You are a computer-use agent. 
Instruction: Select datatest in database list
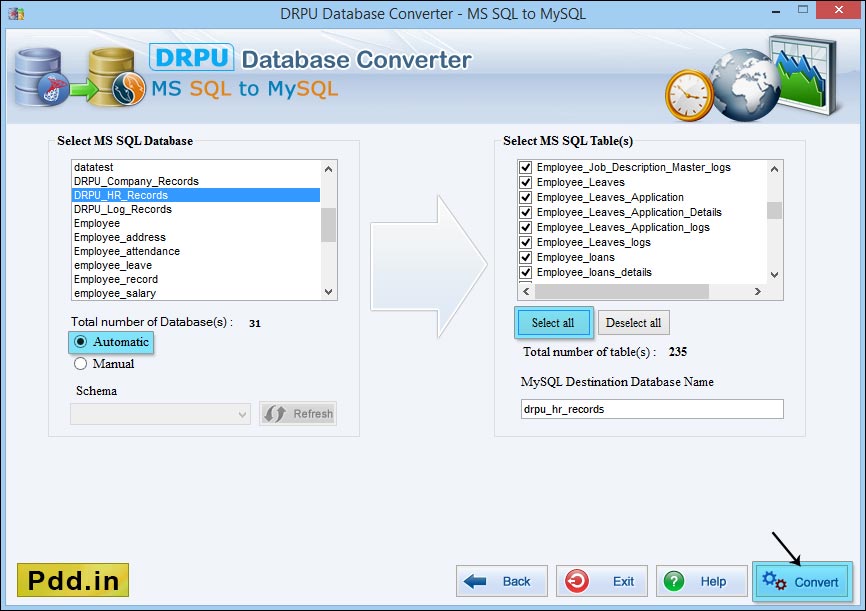pos(196,167)
